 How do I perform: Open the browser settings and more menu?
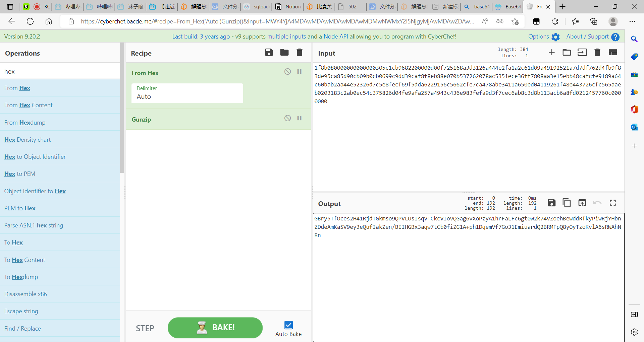tap(632, 21)
